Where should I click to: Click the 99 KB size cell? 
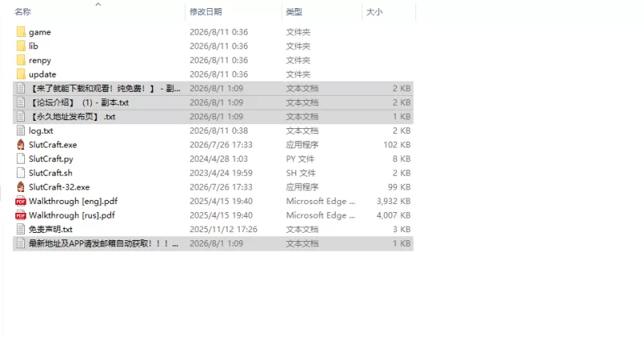pyautogui.click(x=399, y=187)
